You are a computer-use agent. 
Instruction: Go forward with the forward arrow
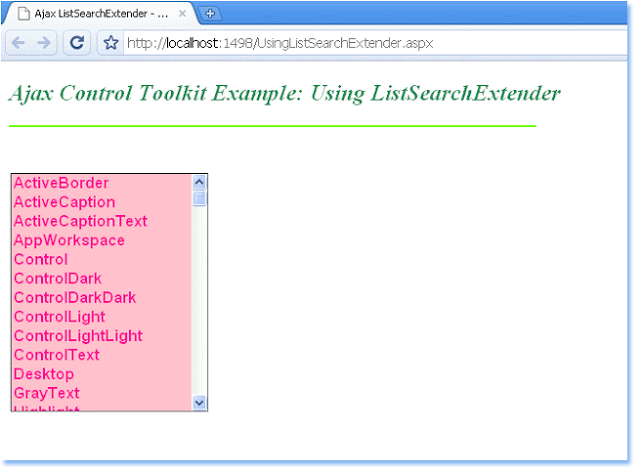[44, 42]
